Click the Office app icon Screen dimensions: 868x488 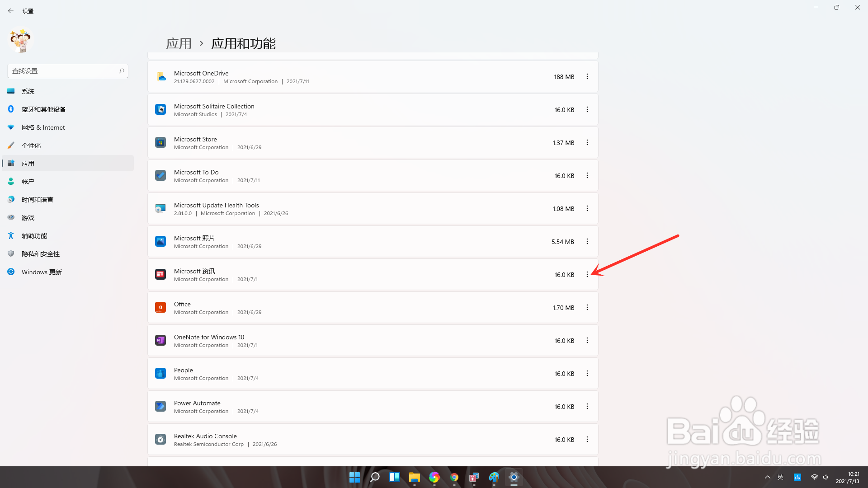[160, 308]
